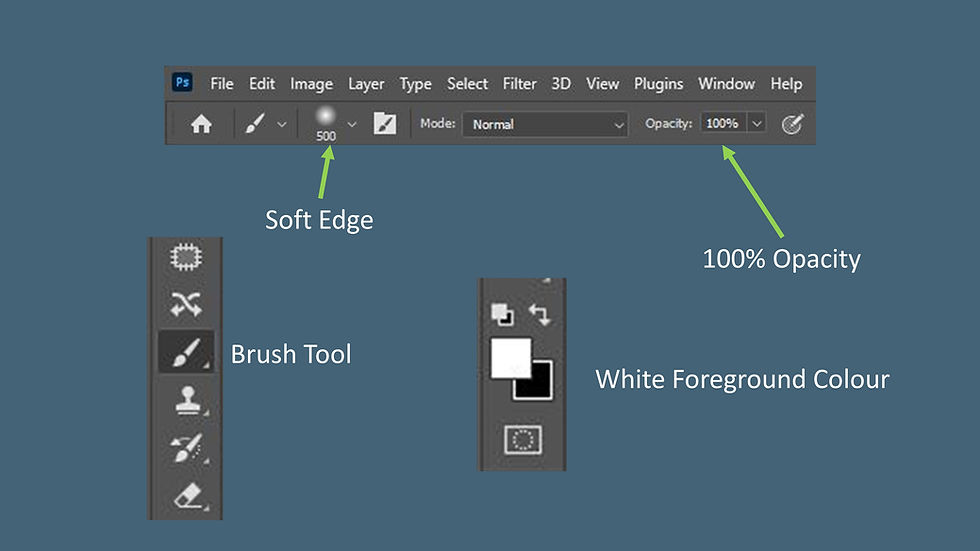980x551 pixels.
Task: Toggle Quick Mask mode button
Action: point(523,440)
